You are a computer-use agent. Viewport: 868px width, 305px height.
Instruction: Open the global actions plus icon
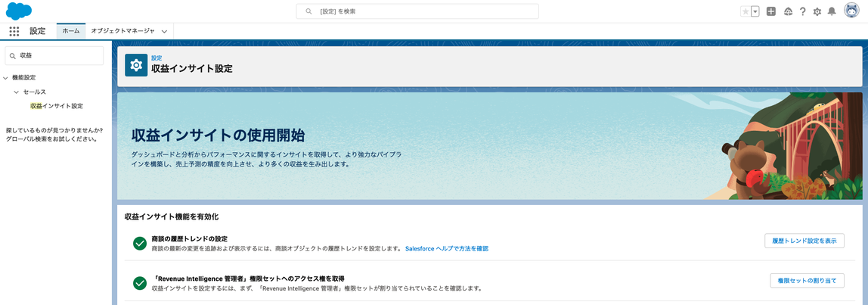pyautogui.click(x=770, y=11)
